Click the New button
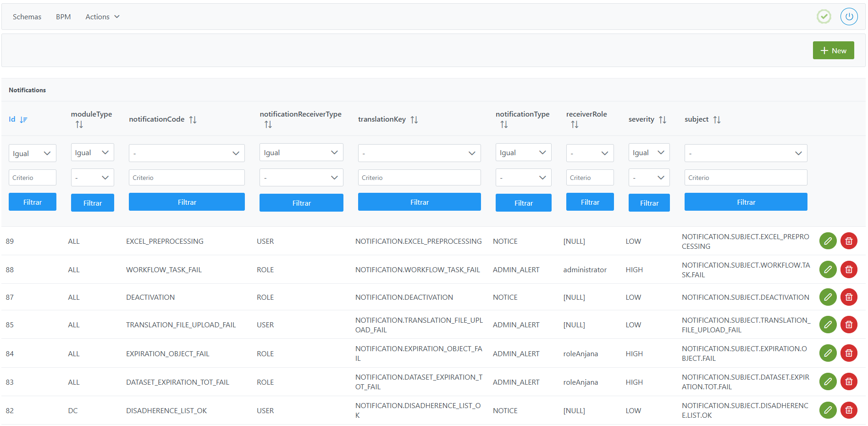Screen dimensions: 868x426 [x=833, y=50]
